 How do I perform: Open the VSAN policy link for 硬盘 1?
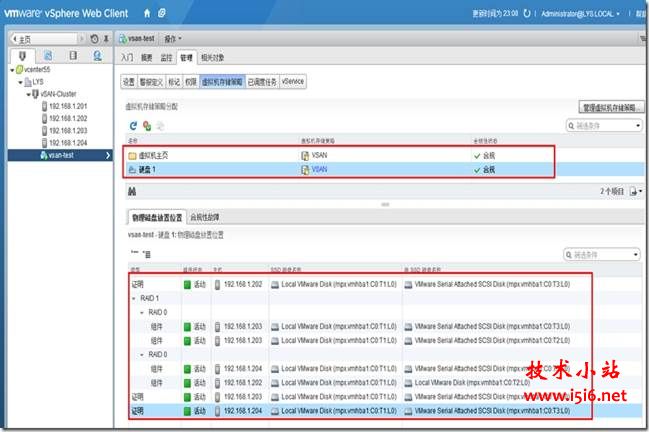pyautogui.click(x=319, y=170)
